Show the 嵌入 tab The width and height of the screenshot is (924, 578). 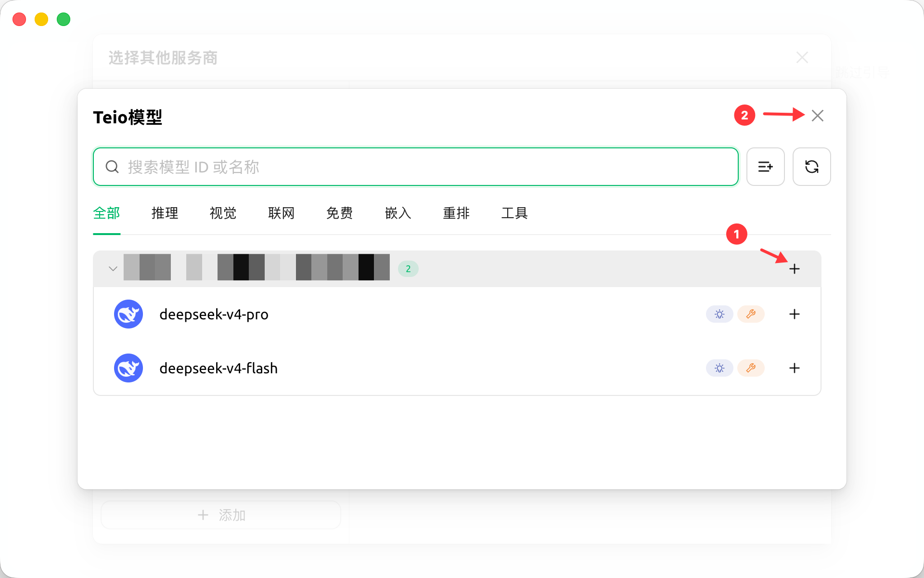pyautogui.click(x=398, y=213)
